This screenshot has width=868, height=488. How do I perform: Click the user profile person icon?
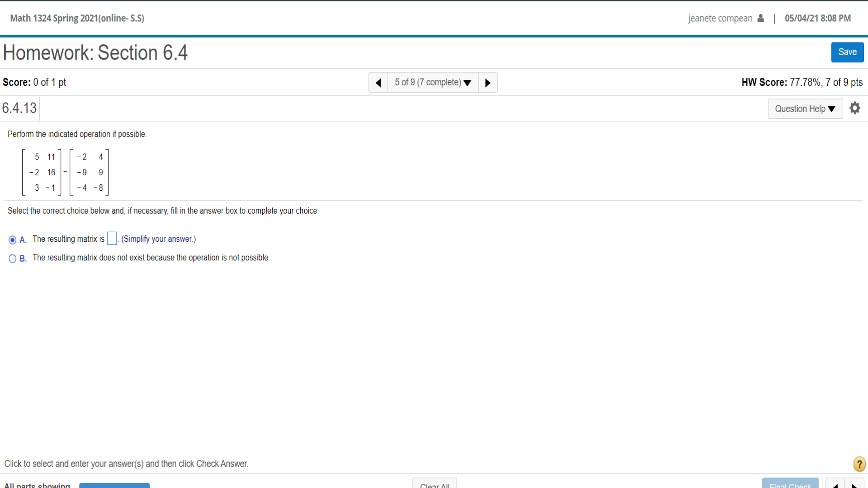(x=761, y=18)
